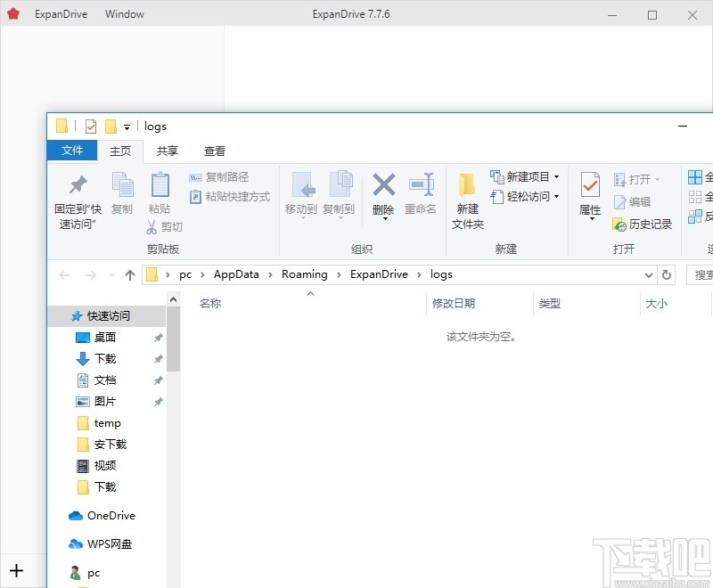Click the refresh icon in address bar
The height and width of the screenshot is (588, 713).
pos(667,274)
